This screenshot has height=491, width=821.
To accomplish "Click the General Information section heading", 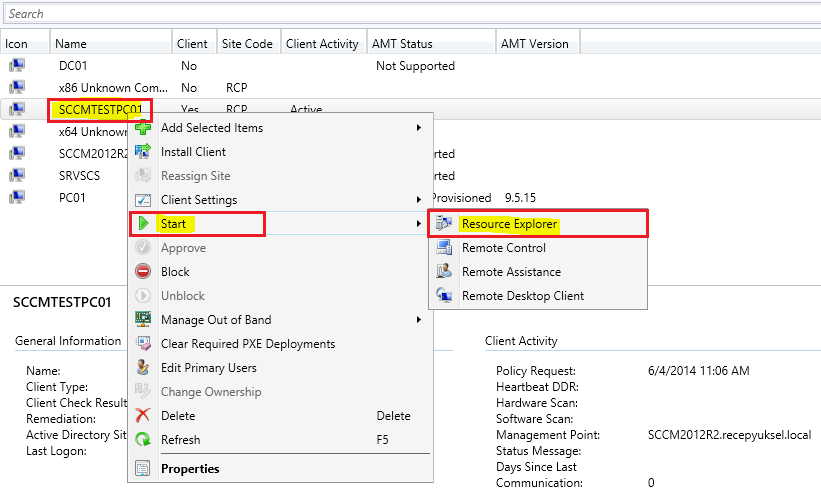I will [68, 341].
